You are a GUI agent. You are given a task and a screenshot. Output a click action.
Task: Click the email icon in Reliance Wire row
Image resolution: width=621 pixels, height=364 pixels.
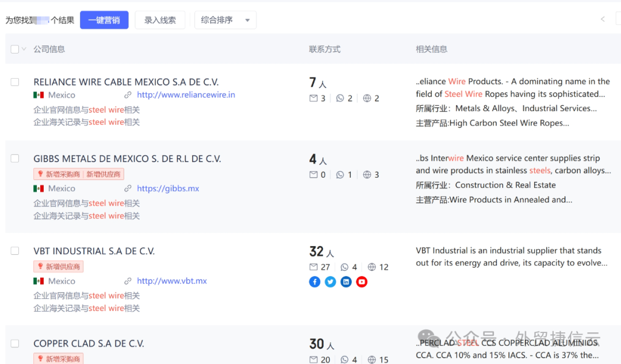313,98
